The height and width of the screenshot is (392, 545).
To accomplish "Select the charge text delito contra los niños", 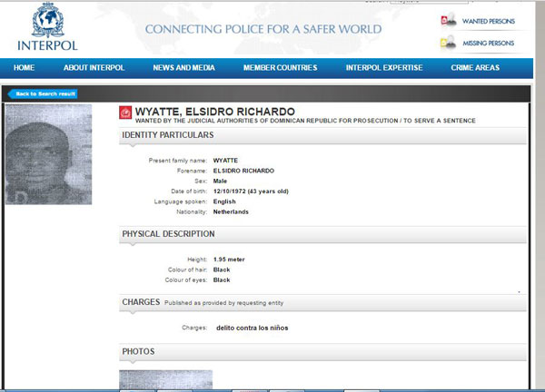I will point(252,328).
